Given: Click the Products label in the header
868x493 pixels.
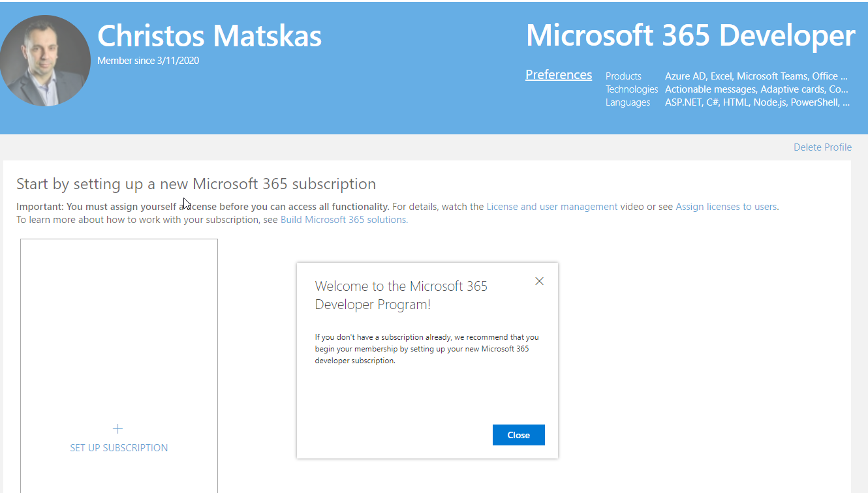Looking at the screenshot, I should click(623, 76).
